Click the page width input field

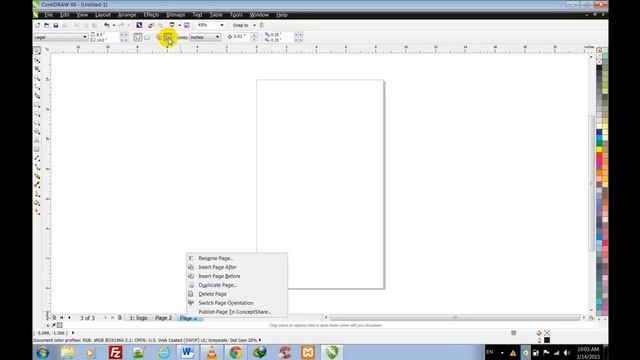[x=107, y=35]
